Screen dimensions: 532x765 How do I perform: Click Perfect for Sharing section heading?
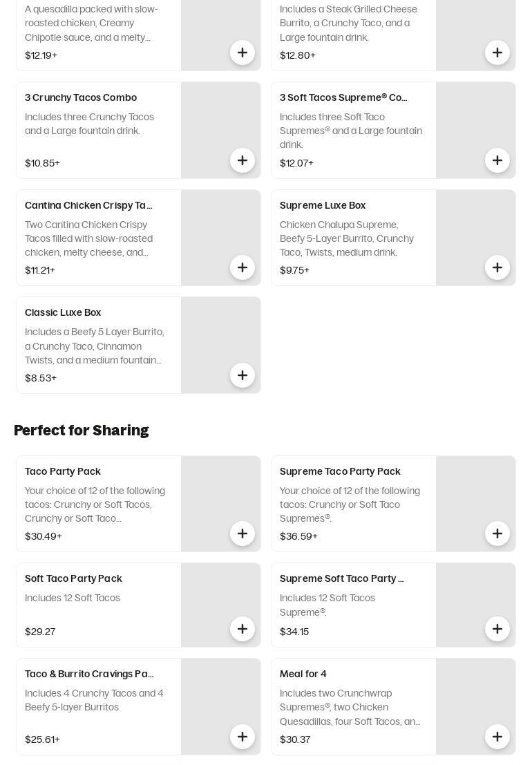pos(82,430)
